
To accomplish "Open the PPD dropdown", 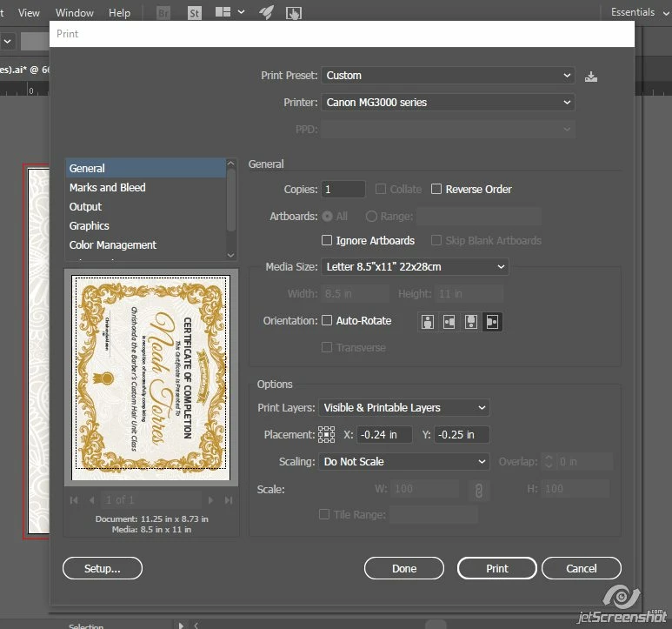I will coord(448,129).
